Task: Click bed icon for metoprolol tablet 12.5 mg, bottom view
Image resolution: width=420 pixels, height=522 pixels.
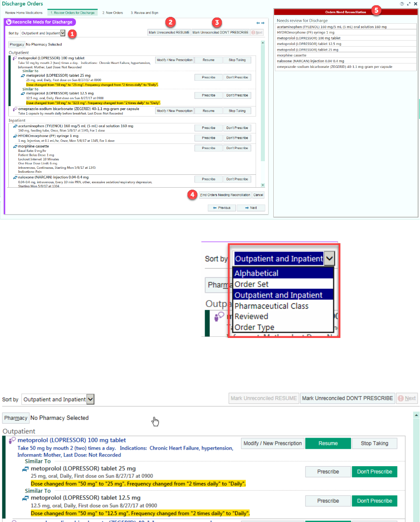Action: click(x=25, y=498)
